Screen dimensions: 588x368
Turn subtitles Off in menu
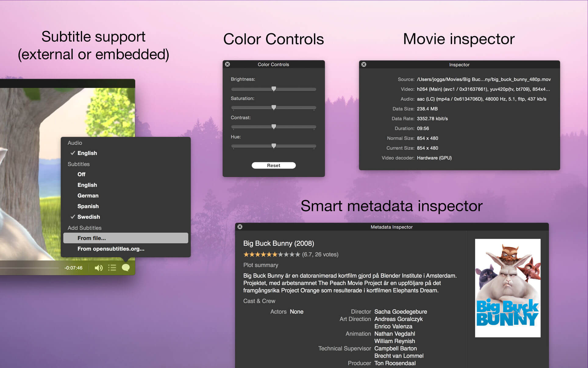point(81,174)
